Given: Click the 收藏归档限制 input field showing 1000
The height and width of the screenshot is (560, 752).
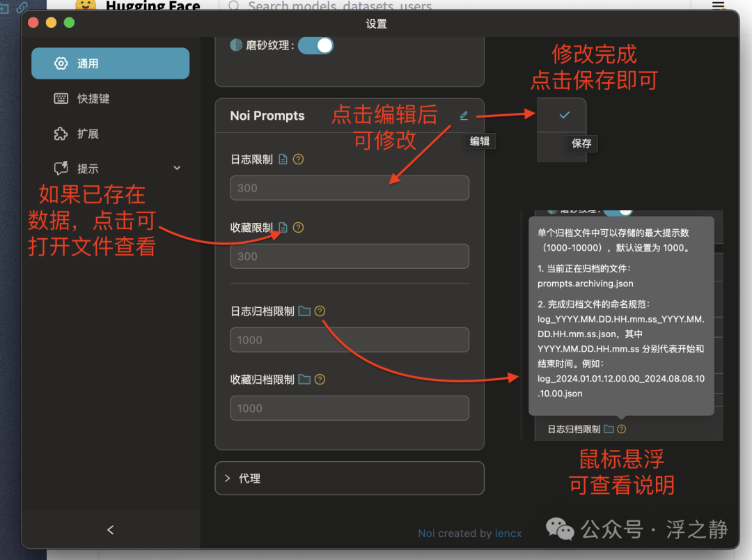Looking at the screenshot, I should click(x=350, y=408).
